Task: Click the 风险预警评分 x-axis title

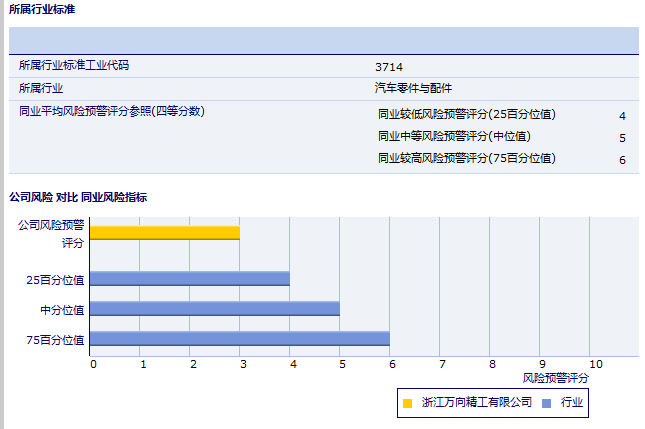Action: click(x=555, y=380)
